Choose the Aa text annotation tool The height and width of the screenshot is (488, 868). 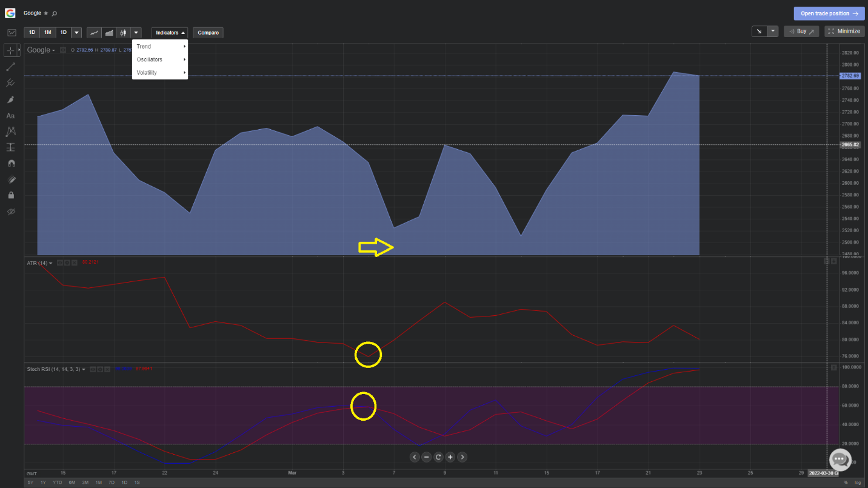tap(10, 115)
